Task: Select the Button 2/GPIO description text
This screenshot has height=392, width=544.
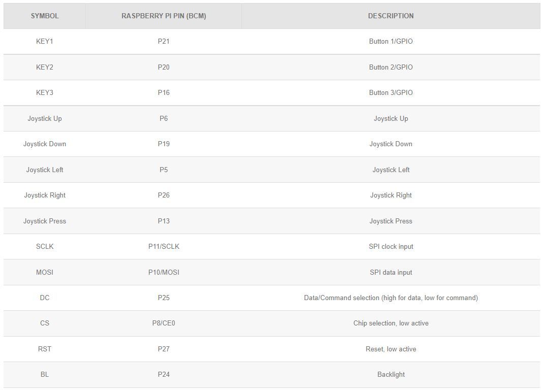Action: click(x=390, y=67)
